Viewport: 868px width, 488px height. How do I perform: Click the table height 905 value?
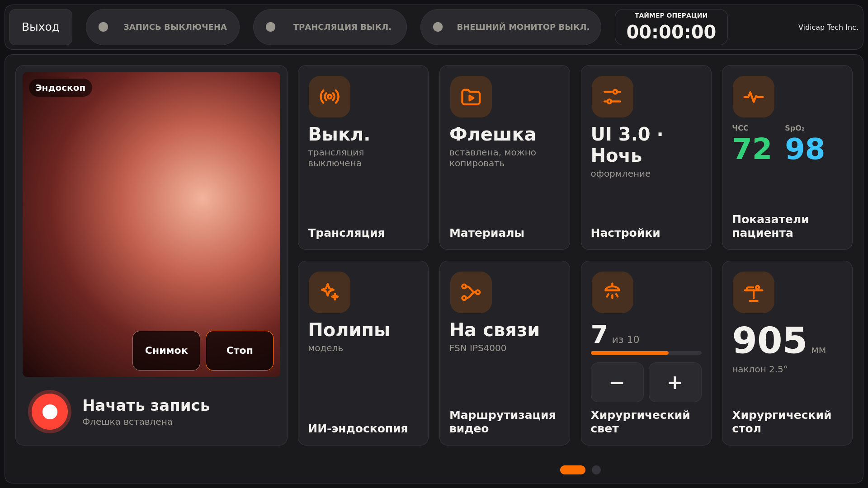[x=769, y=341]
